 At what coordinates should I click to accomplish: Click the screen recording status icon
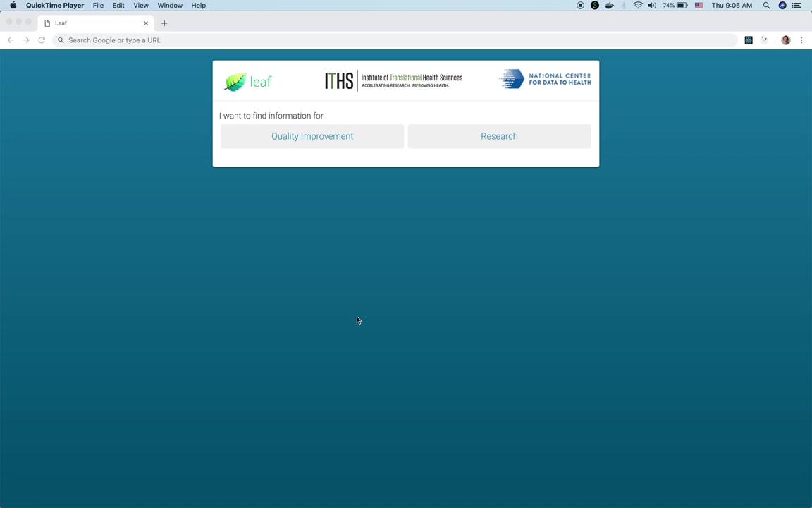point(580,5)
